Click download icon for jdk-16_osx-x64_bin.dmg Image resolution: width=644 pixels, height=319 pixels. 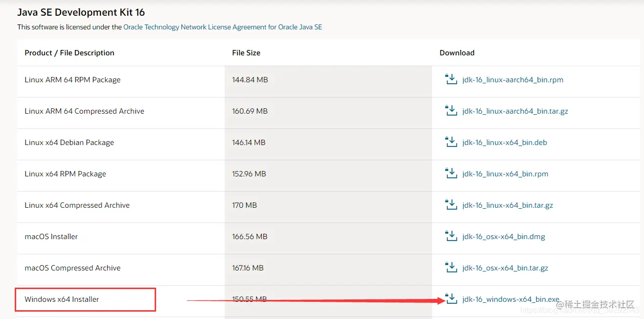(x=451, y=236)
